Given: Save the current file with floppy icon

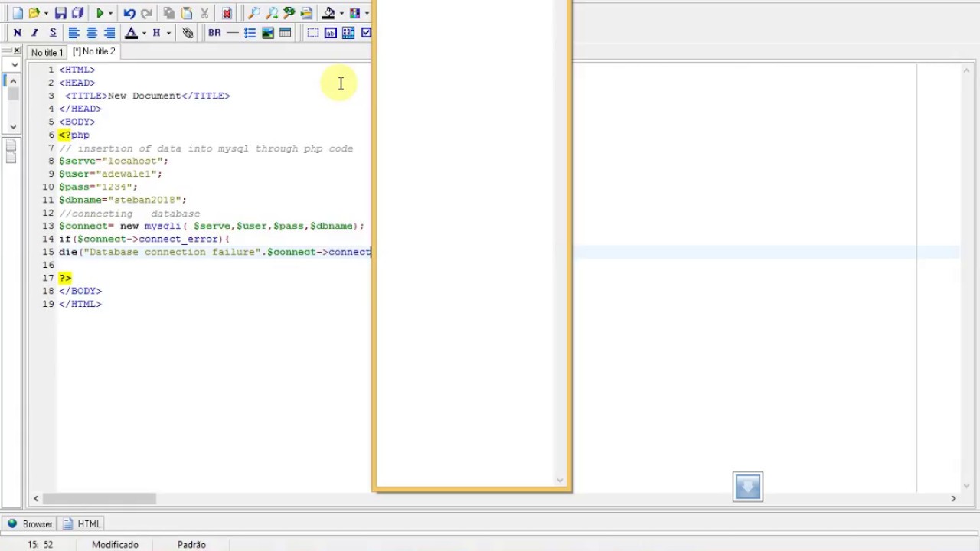Looking at the screenshot, I should [60, 13].
